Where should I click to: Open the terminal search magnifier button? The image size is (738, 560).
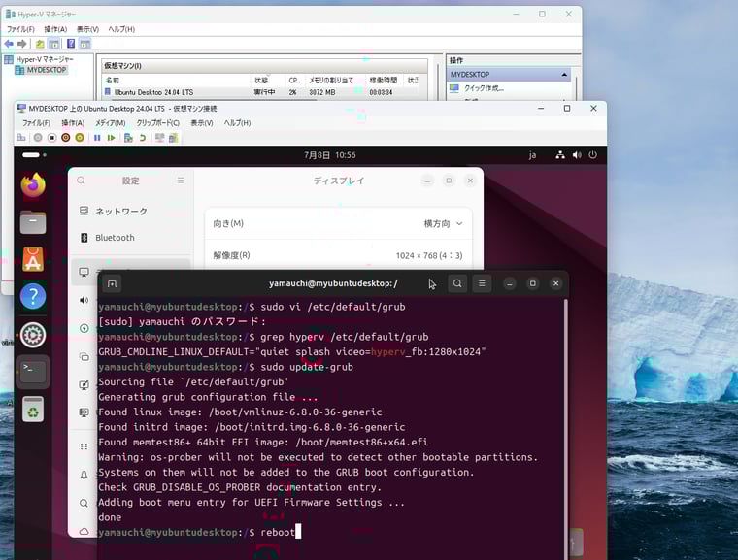coord(457,283)
